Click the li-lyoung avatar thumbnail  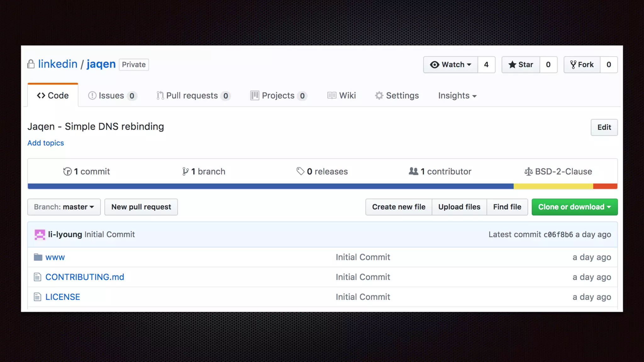[x=40, y=234]
